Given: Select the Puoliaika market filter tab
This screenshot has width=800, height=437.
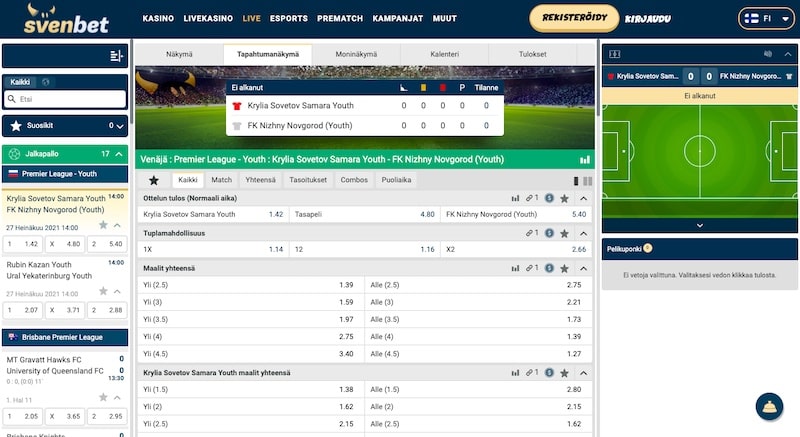Looking at the screenshot, I should [396, 180].
